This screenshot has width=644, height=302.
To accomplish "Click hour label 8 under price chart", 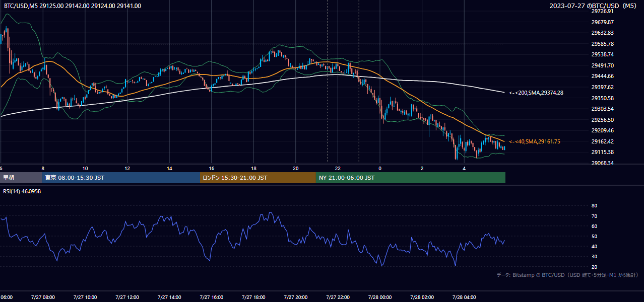I will tap(43, 168).
